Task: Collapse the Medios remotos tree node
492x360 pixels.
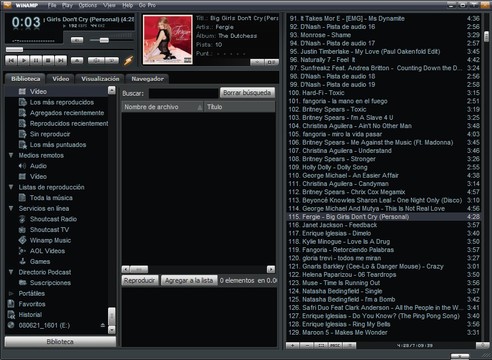Action: tap(11, 155)
